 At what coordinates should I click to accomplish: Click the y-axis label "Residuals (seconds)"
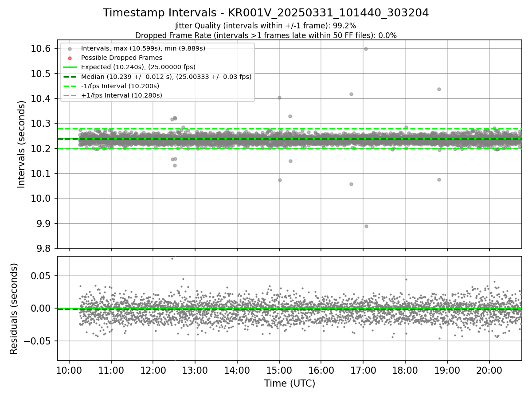pyautogui.click(x=14, y=309)
